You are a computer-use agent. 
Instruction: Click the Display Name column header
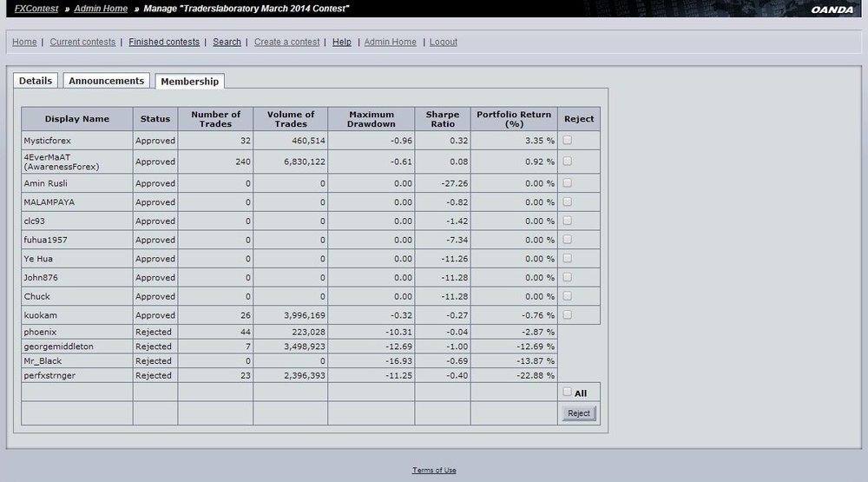(77, 119)
